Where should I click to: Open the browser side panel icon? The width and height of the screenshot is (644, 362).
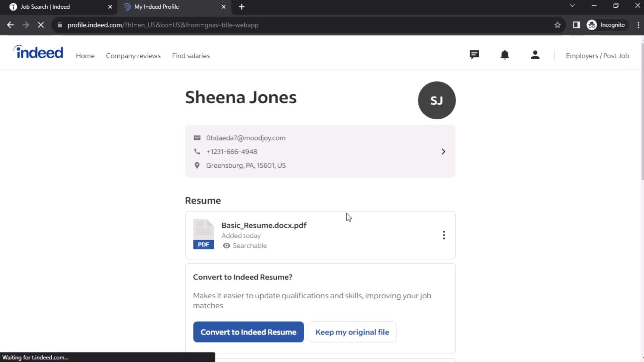point(576,25)
